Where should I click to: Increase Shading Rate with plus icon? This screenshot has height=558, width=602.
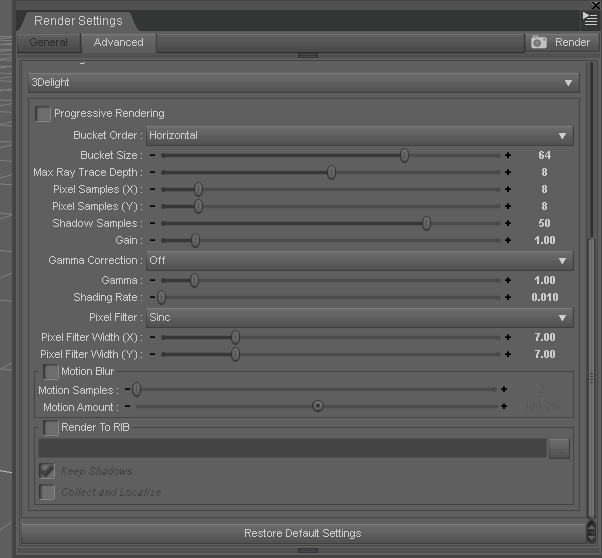click(508, 297)
